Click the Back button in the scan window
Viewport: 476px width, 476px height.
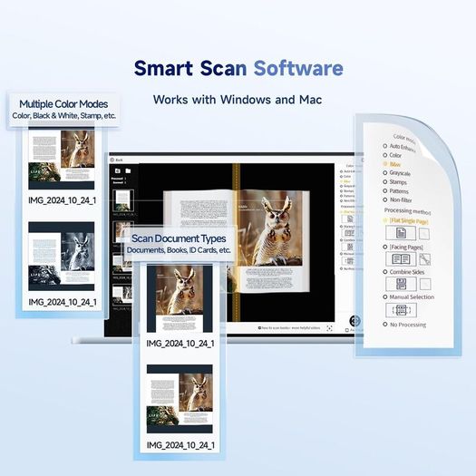click(116, 160)
